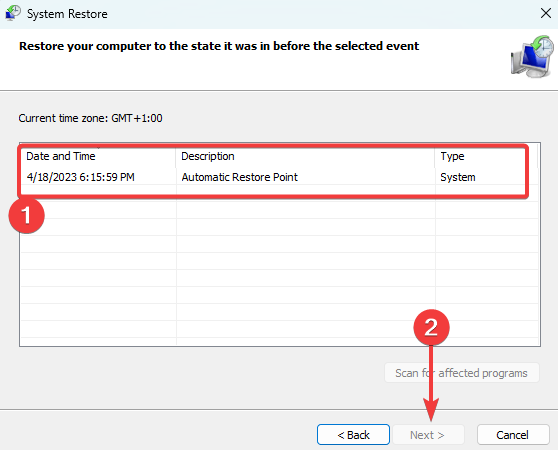558x450 pixels.
Task: Click the red step 1 marker
Action: click(26, 216)
